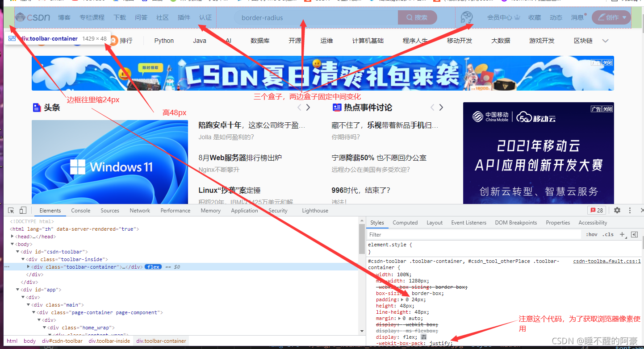The width and height of the screenshot is (644, 349).
Task: Select div#csdn-toolbar in the breadcrumb
Action: point(62,341)
